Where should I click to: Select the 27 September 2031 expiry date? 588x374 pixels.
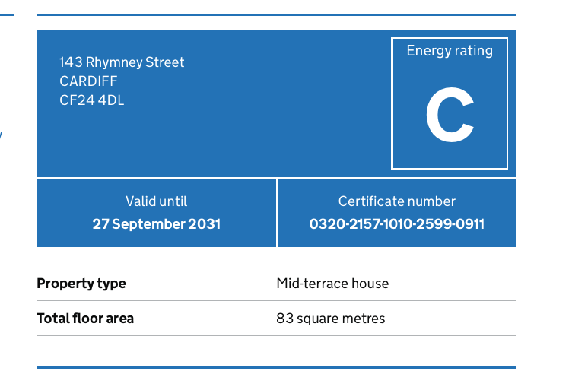[156, 224]
